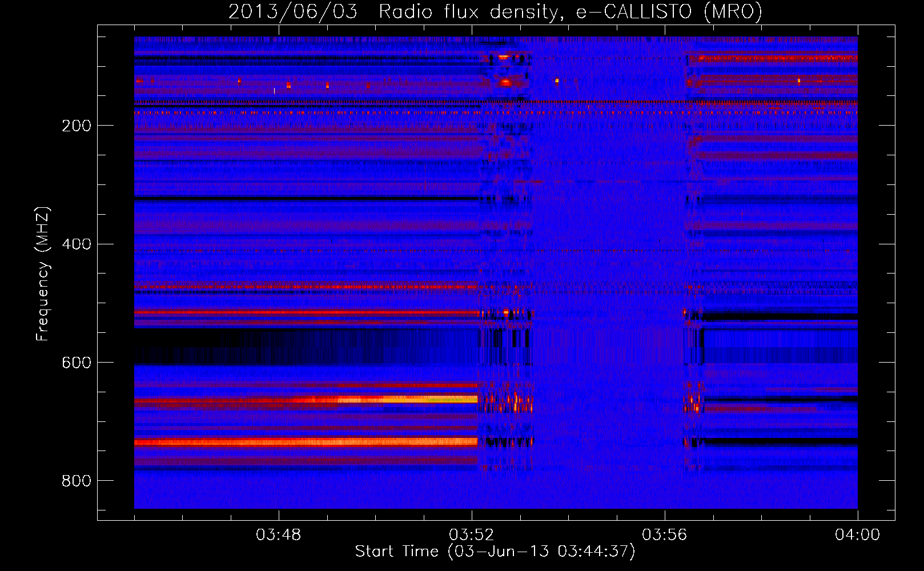The image size is (924, 571).
Task: Click the '03:56' time axis label
Action: 664,535
